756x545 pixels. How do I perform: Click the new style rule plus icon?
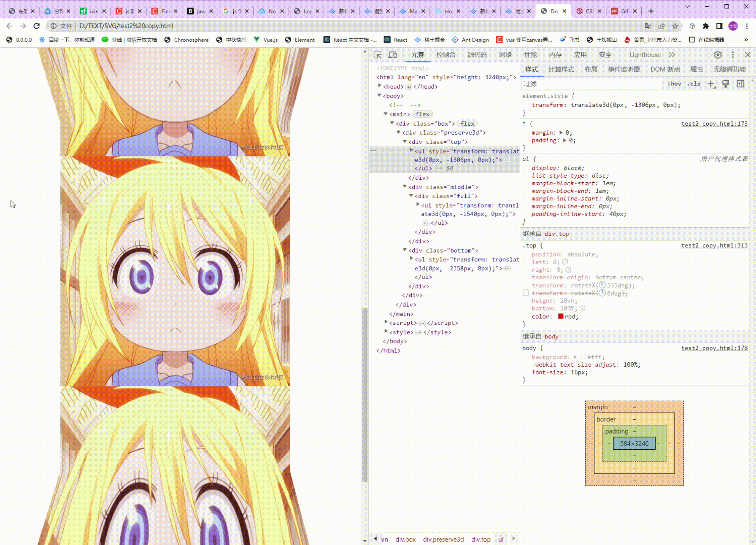click(711, 84)
